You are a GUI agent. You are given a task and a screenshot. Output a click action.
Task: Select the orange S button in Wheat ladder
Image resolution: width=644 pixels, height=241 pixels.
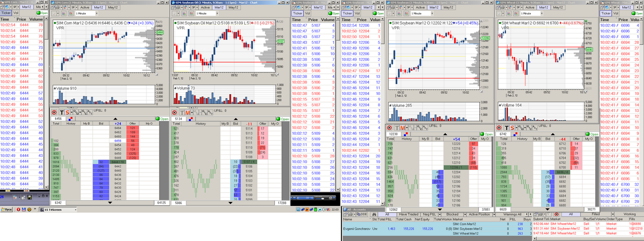(512, 128)
